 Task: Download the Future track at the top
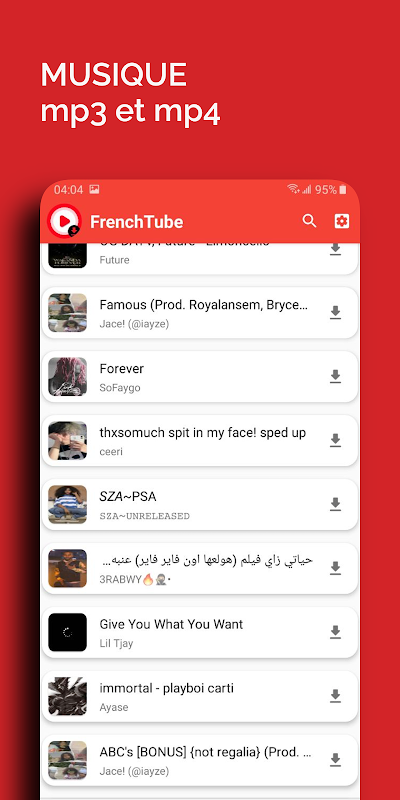coord(335,249)
